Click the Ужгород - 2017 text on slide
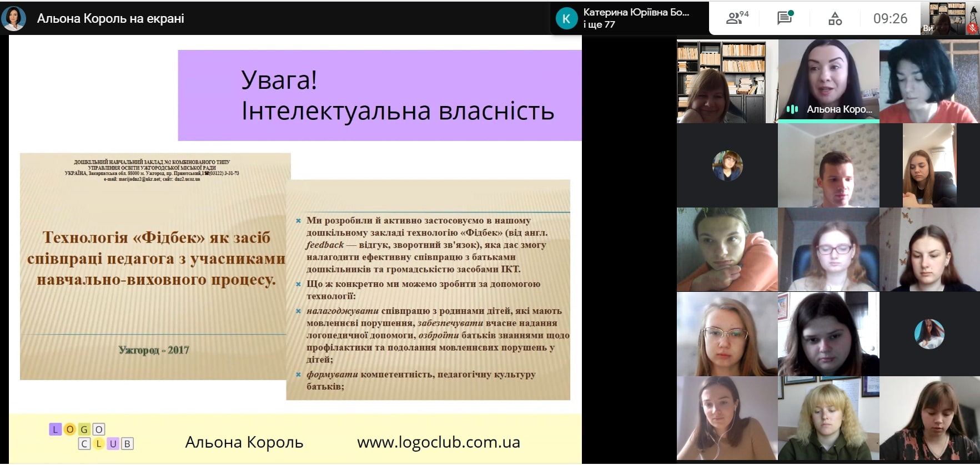 [154, 350]
